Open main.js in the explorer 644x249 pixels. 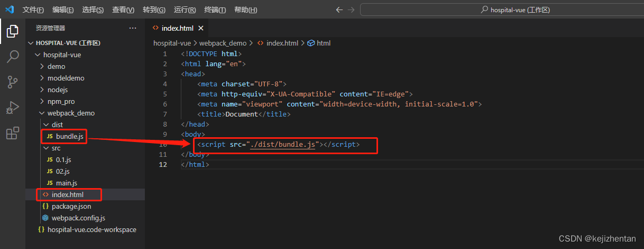coord(85,183)
